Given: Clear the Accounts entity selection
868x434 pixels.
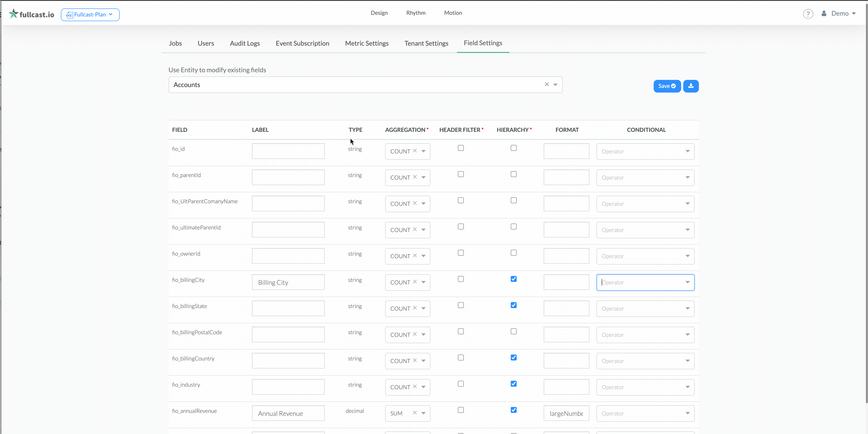Looking at the screenshot, I should coord(546,85).
